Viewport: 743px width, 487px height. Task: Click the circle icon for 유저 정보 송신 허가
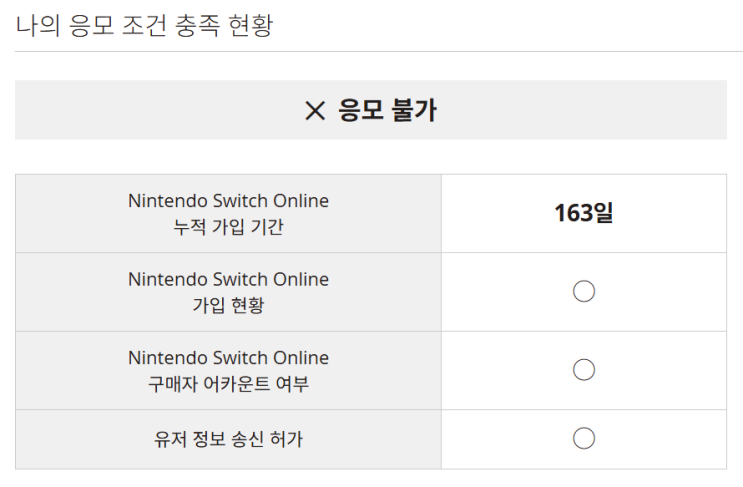tap(584, 438)
